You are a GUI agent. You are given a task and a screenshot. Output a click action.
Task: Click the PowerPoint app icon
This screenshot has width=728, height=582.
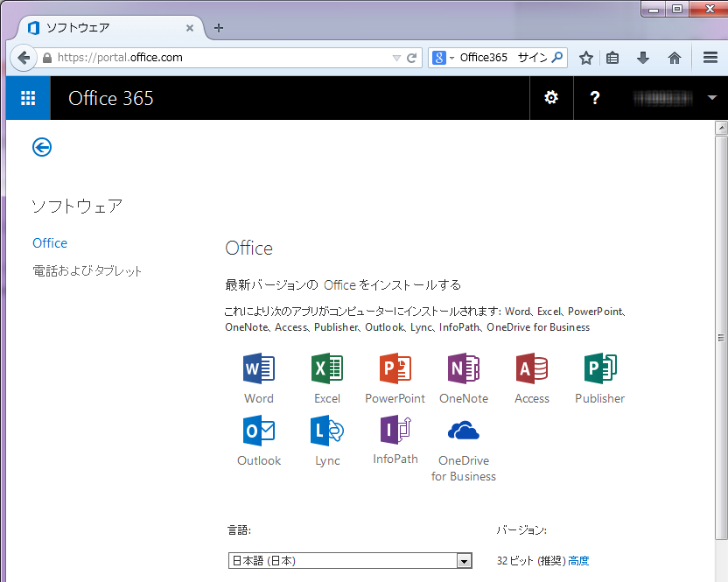(x=395, y=368)
